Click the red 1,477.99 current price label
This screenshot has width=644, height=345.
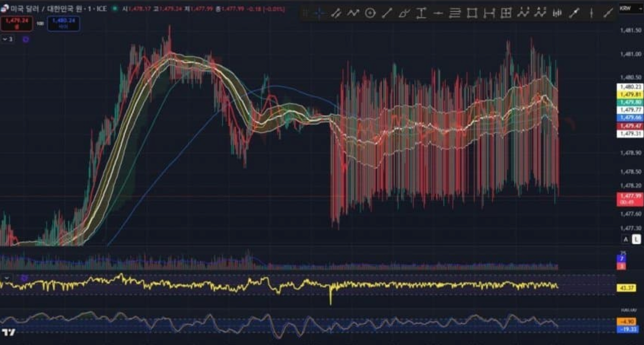click(629, 196)
